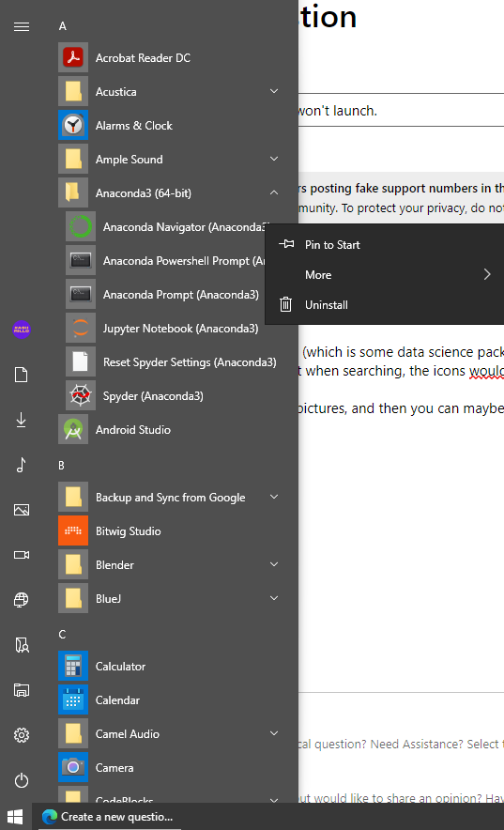The height and width of the screenshot is (830, 504).
Task: Open the More submenu in context menu
Action: click(x=385, y=275)
